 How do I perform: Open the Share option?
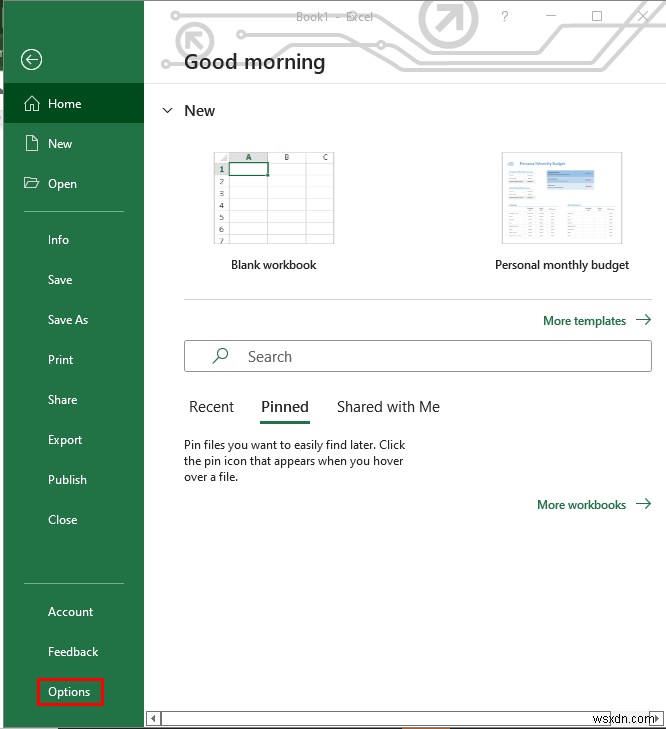click(62, 400)
